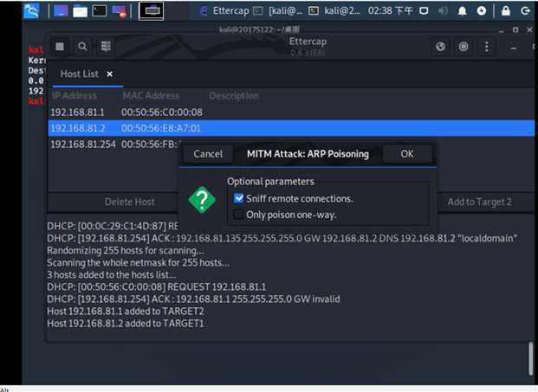Image resolution: width=538 pixels, height=392 pixels.
Task: Switch to the Host List tab
Action: (79, 74)
